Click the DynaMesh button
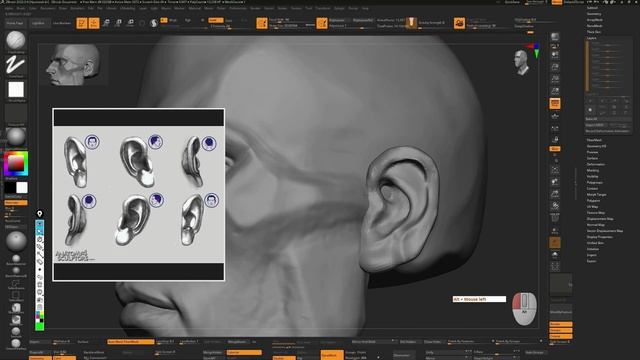This screenshot has width=640, height=360. (331, 356)
